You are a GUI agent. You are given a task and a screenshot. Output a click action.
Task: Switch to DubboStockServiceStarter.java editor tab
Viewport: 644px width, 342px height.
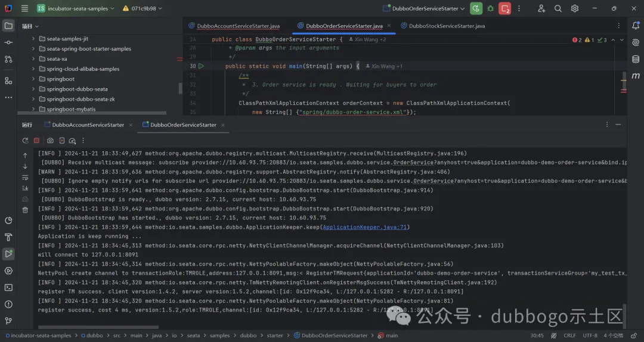pos(447,26)
